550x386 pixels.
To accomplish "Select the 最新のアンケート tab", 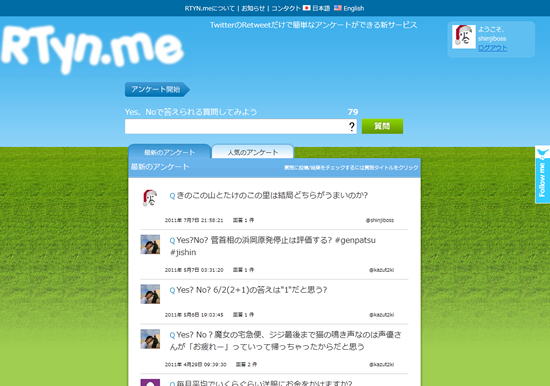I will (x=169, y=152).
